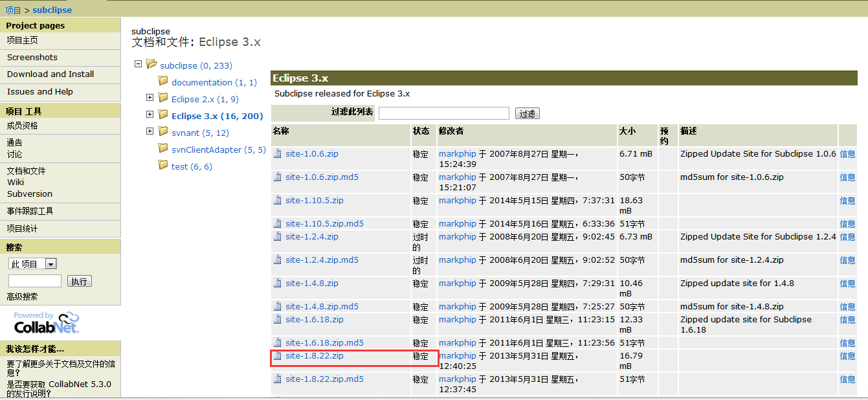The image size is (868, 400).
Task: Click the file icon beside site-1.10.5.zip
Action: pos(278,201)
